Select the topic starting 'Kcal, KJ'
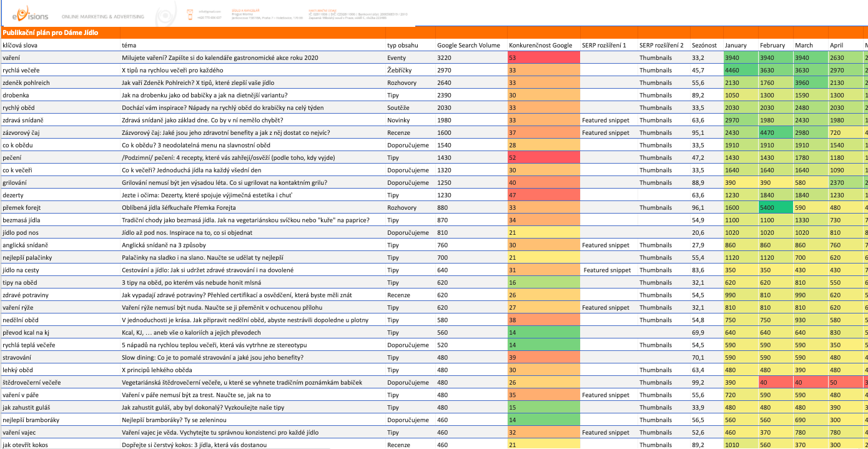The width and height of the screenshot is (868, 449). (x=252, y=332)
